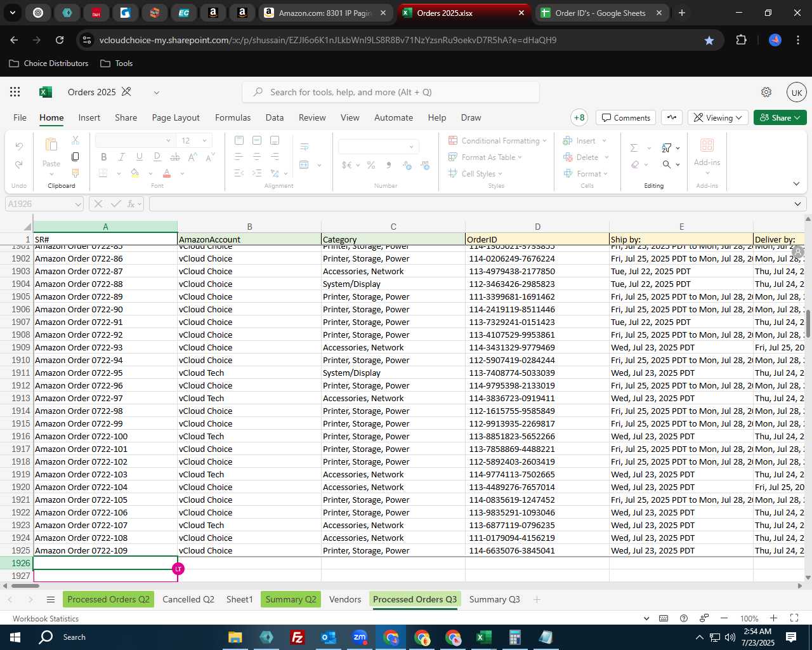812x650 pixels.
Task: Open the Viewing mode dropdown
Action: click(717, 117)
